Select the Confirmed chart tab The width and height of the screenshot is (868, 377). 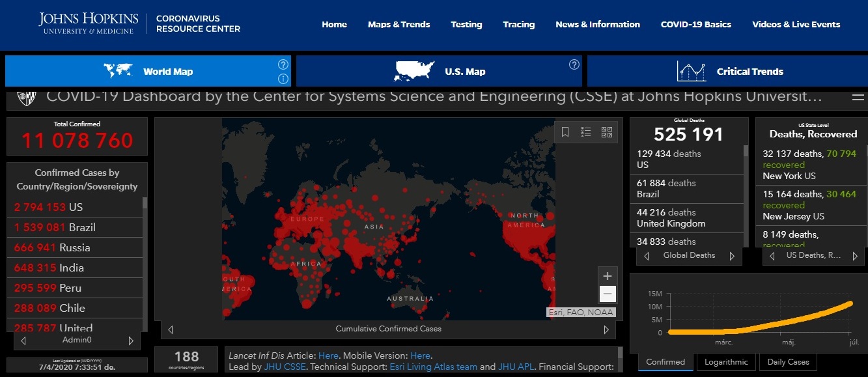(665, 362)
